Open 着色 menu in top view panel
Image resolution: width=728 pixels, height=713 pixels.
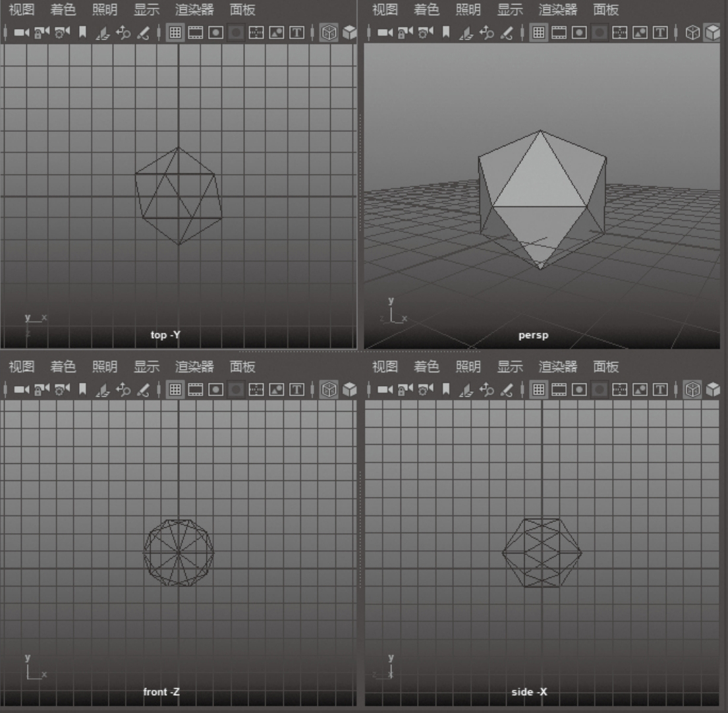(x=63, y=10)
